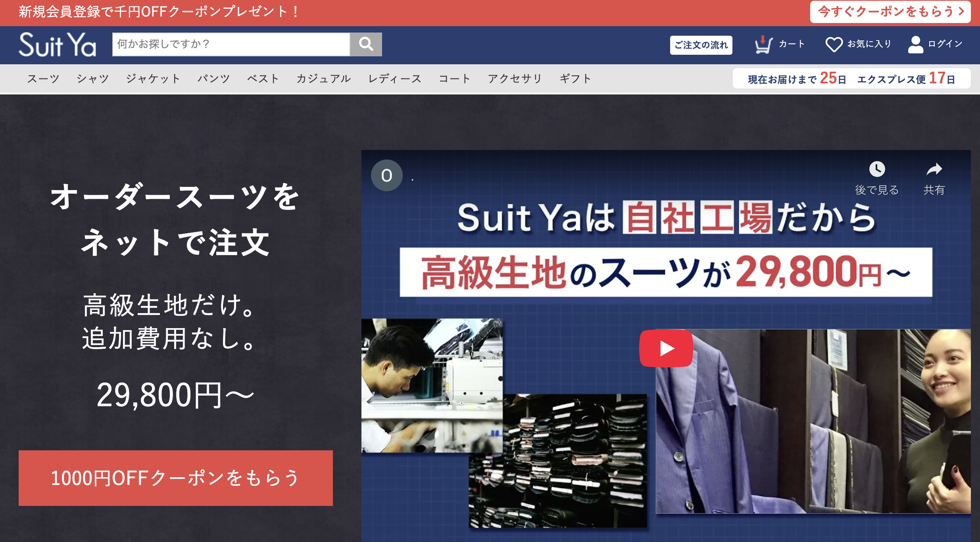980x542 pixels.
Task: Click the login person icon
Action: click(915, 44)
